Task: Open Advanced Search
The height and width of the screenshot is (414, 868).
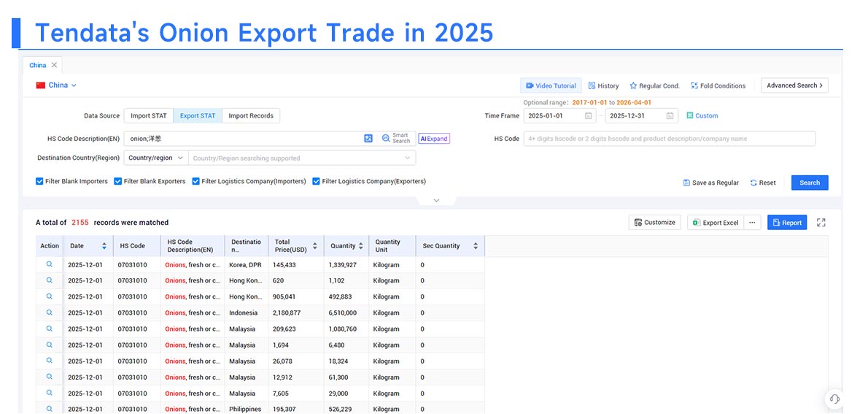Action: [x=794, y=85]
